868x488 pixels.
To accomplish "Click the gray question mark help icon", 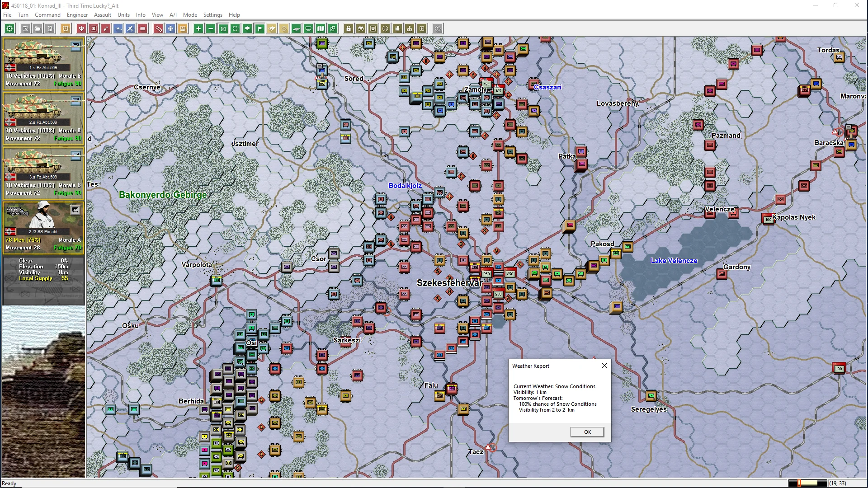I will [x=438, y=29].
